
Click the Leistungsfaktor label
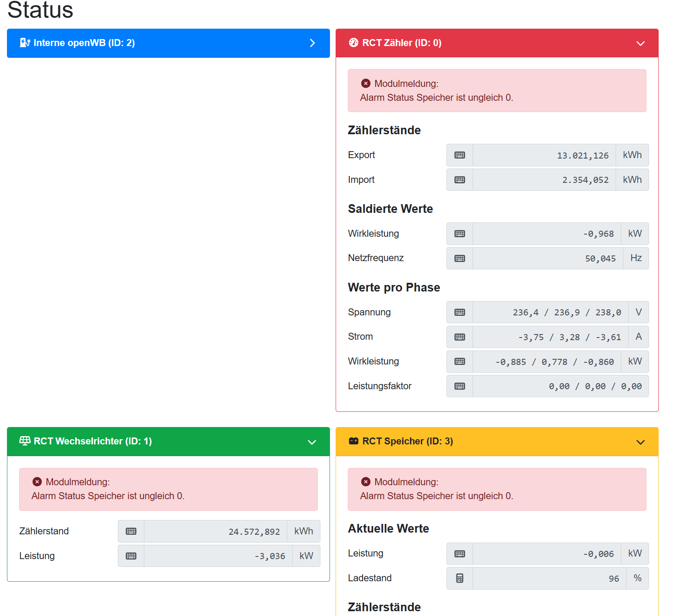point(380,386)
